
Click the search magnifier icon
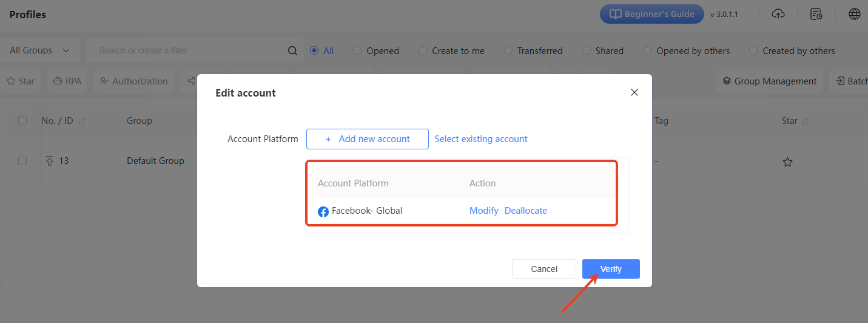[292, 51]
